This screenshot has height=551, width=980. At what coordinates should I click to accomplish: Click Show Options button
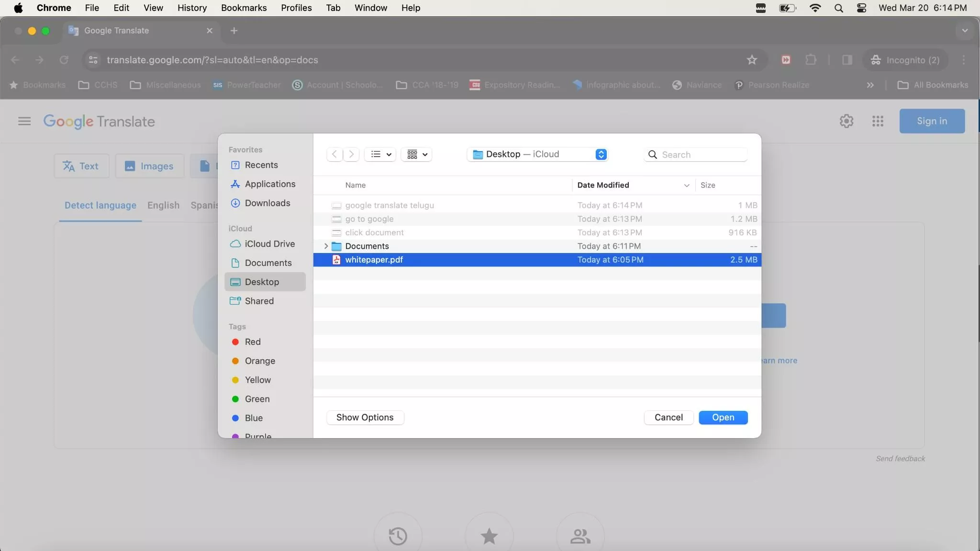click(x=365, y=417)
